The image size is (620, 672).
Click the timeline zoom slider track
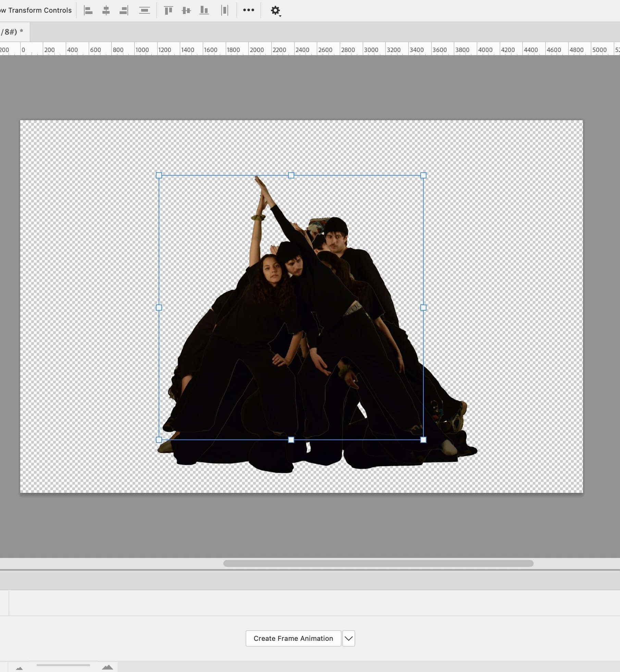(63, 665)
